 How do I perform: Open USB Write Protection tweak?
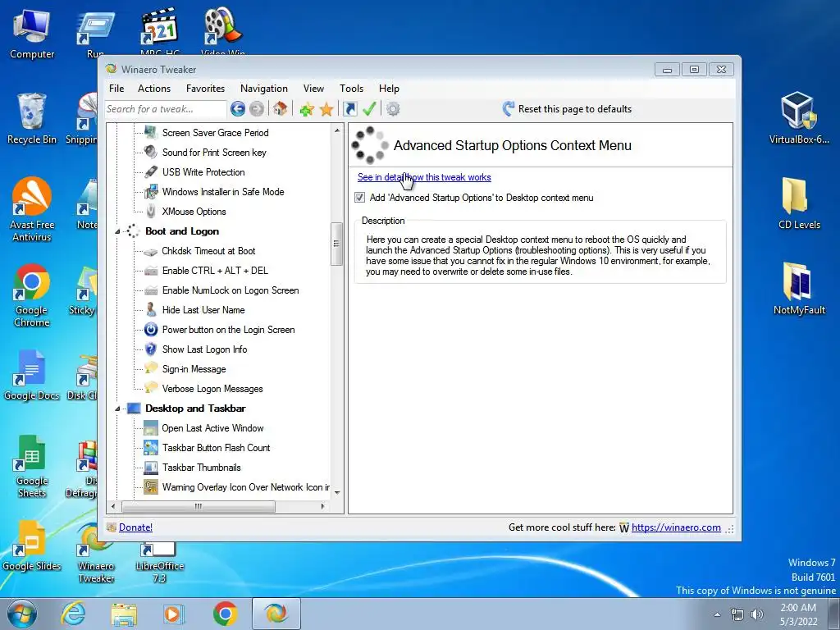tap(203, 172)
